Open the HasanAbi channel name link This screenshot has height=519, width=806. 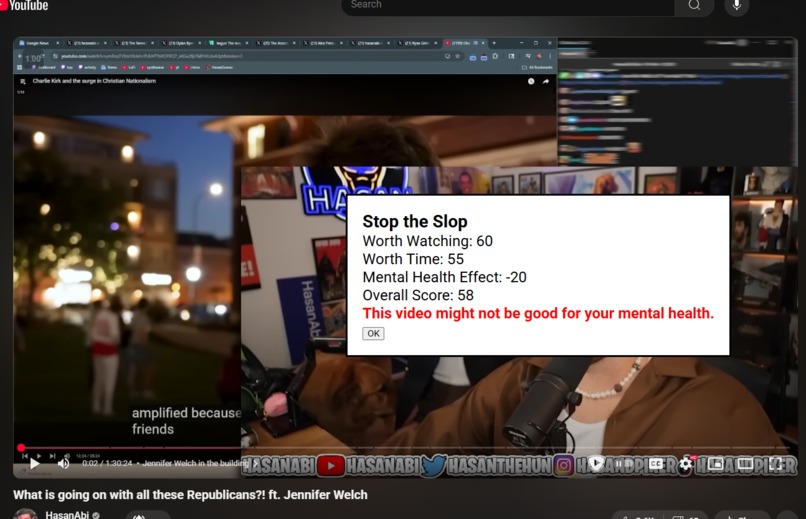point(67,514)
